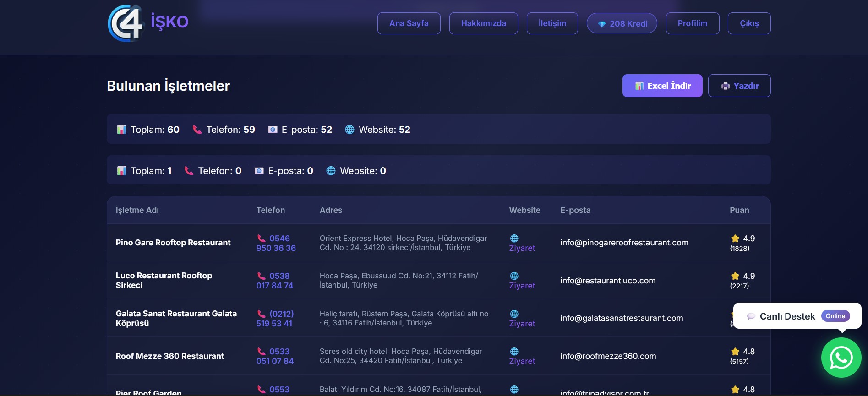868x396 pixels.
Task: Click phone icon for Luco Restaurant number
Action: click(262, 276)
